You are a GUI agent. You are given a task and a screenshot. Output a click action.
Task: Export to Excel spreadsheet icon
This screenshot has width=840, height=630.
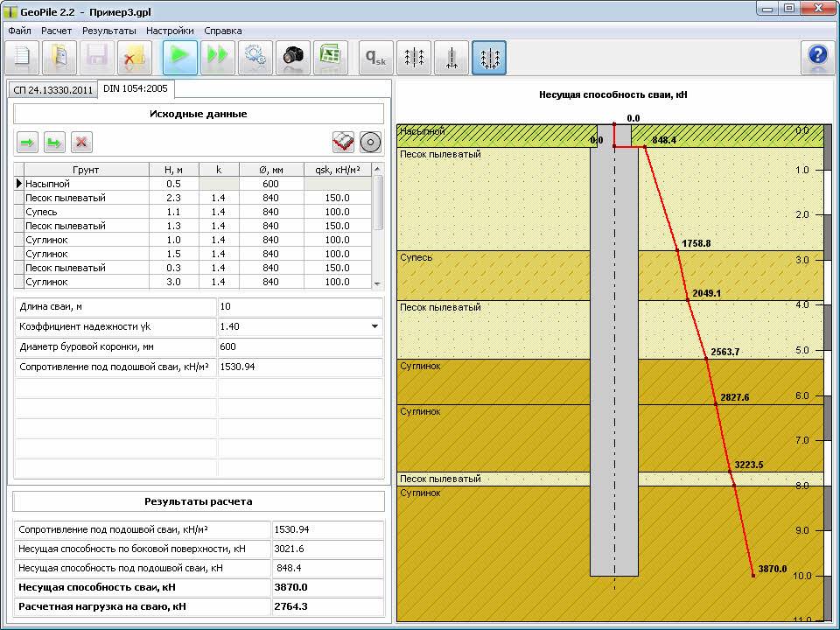click(331, 57)
